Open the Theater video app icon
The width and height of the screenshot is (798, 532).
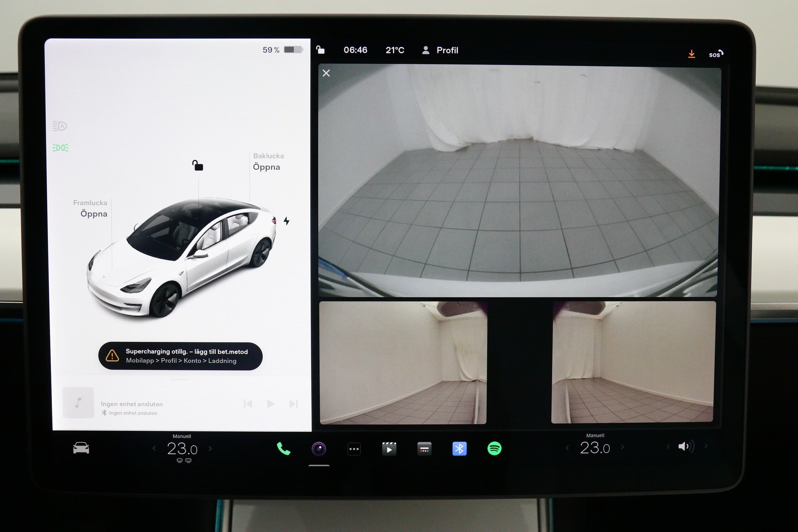tap(389, 448)
